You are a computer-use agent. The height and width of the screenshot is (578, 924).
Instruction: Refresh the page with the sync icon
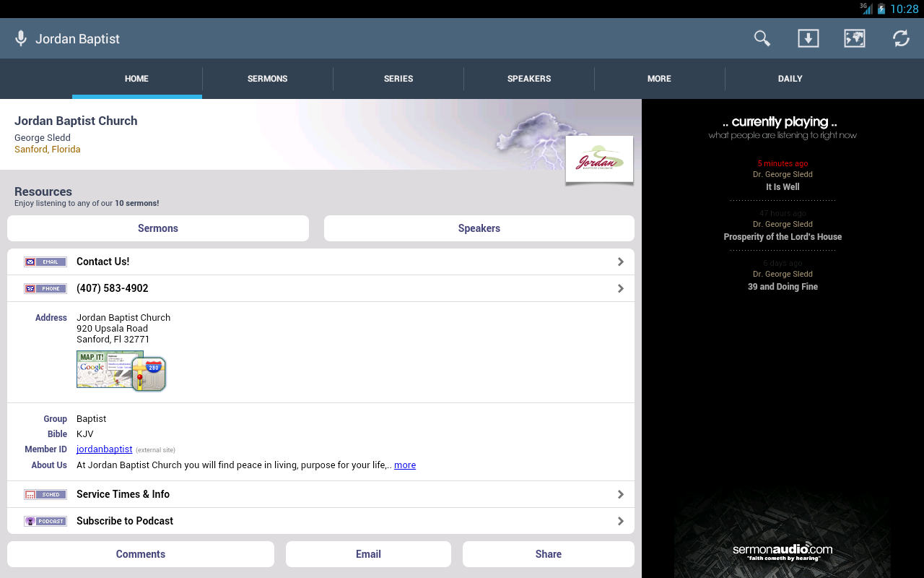(x=901, y=38)
